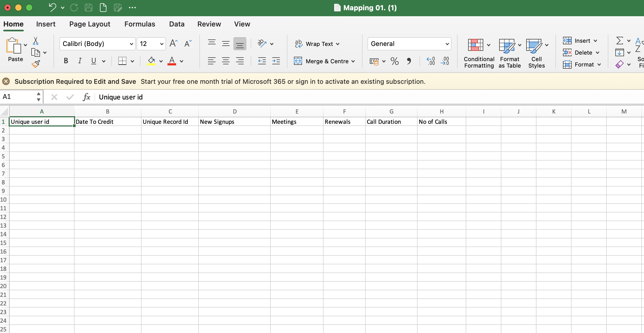Viewport: 644px width, 333px height.
Task: Apply middle vertical alignment
Action: (226, 44)
